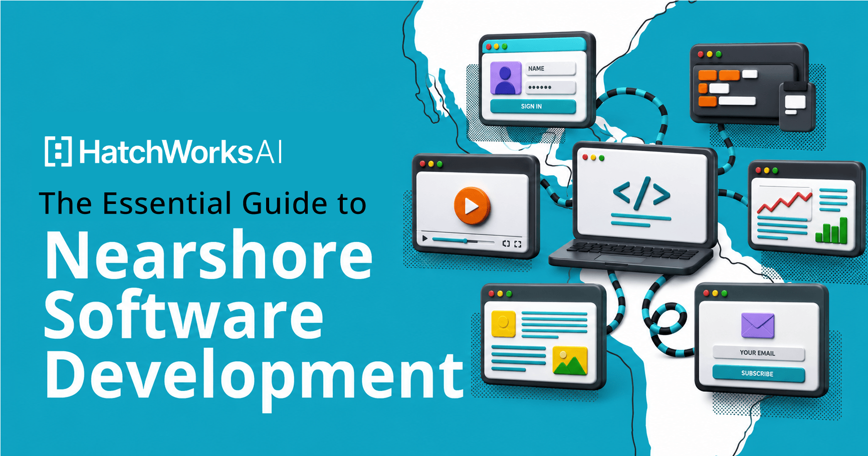Screen dimensions: 868x456
Task: Click the 'Nearshore' headline word
Action: pos(209,255)
